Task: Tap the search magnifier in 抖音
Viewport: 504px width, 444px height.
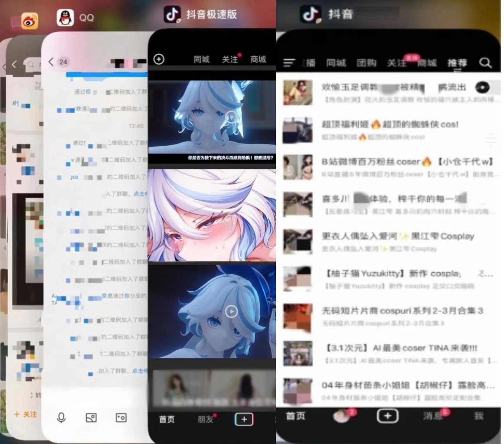Action: tap(485, 63)
